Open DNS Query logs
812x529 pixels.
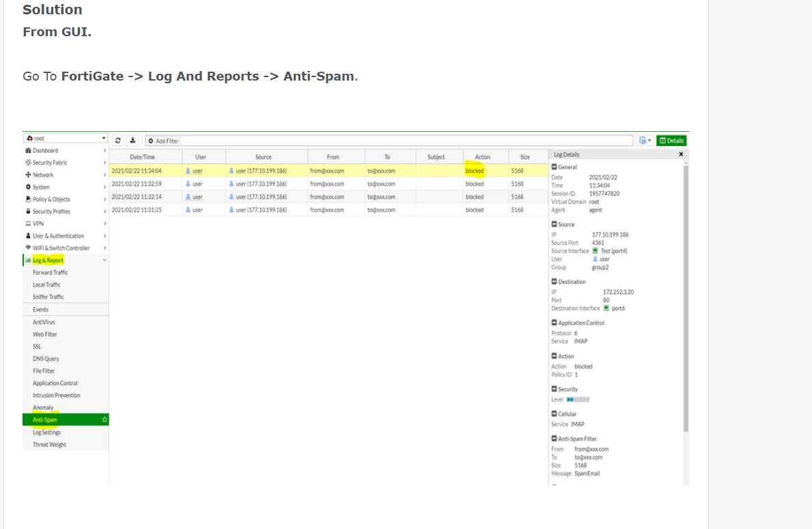pos(46,359)
